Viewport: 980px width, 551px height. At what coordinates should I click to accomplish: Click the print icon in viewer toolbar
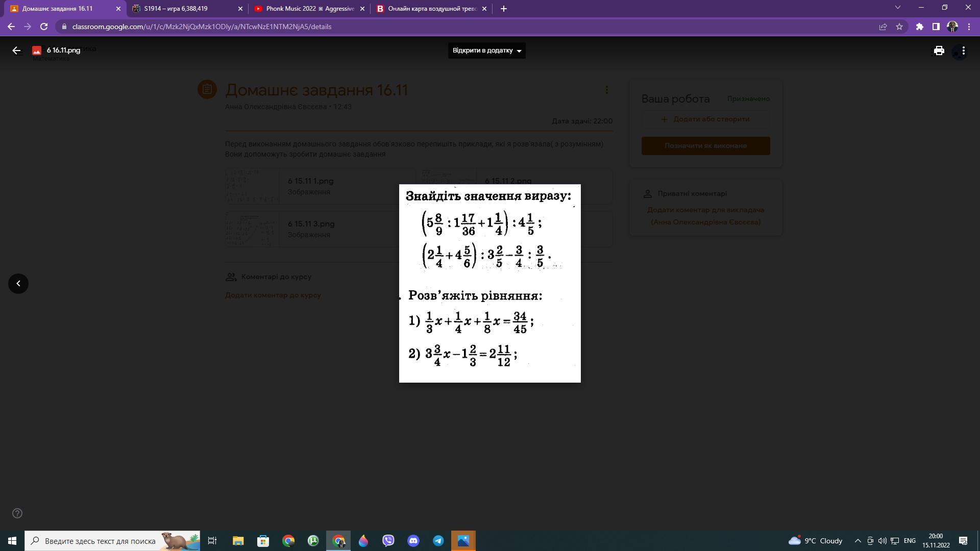pyautogui.click(x=939, y=51)
